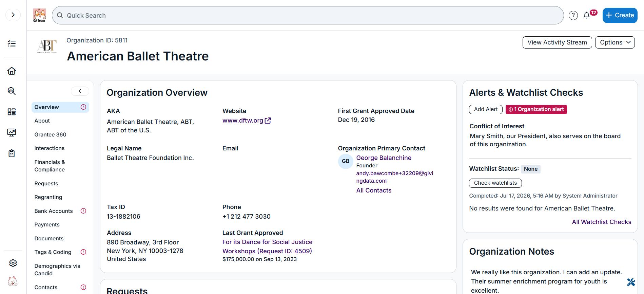The width and height of the screenshot is (644, 294).
Task: Open the About section
Action: point(42,121)
